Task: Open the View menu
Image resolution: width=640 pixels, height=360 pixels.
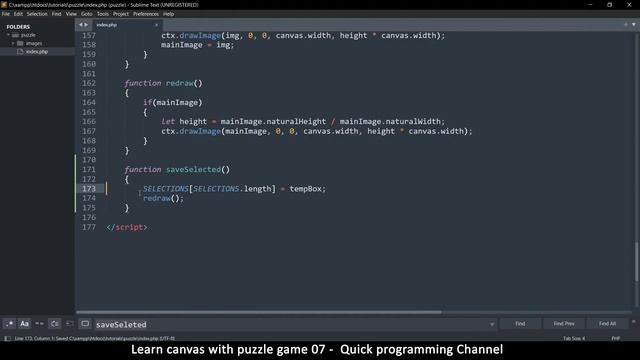Action: [71, 14]
